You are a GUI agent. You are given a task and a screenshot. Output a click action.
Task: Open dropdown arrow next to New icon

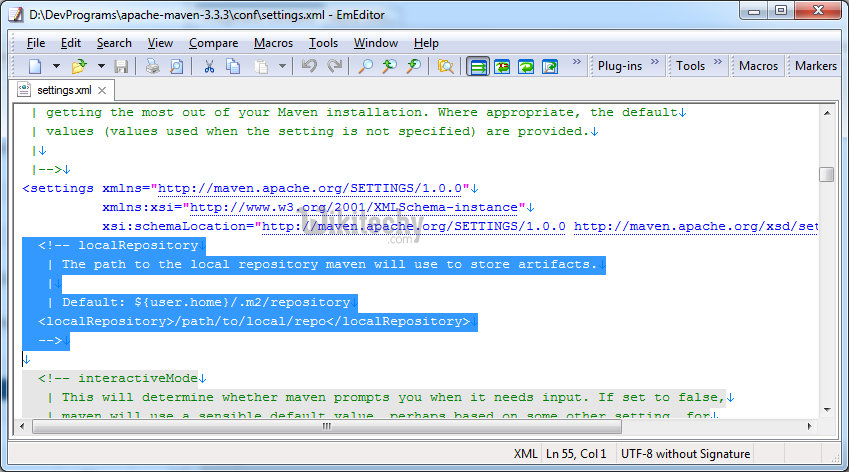click(56, 66)
